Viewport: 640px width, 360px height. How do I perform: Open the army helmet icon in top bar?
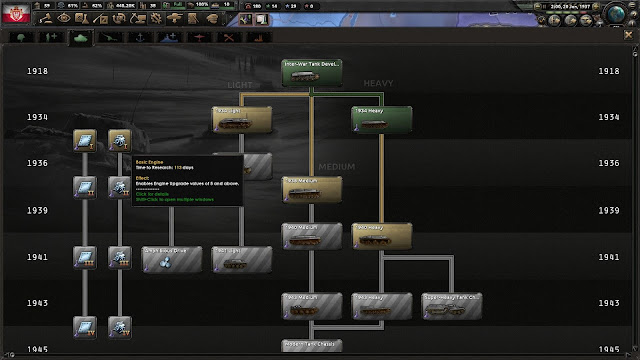(x=211, y=18)
